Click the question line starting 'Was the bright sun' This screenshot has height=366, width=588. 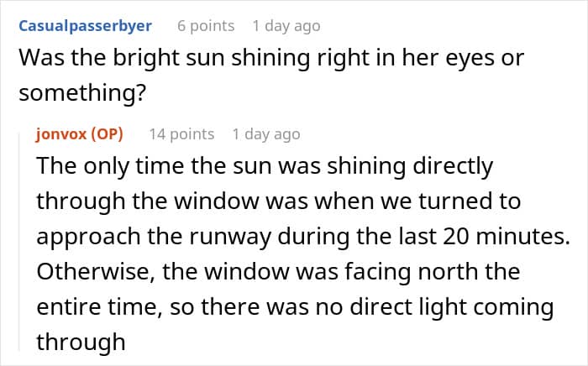(x=271, y=59)
